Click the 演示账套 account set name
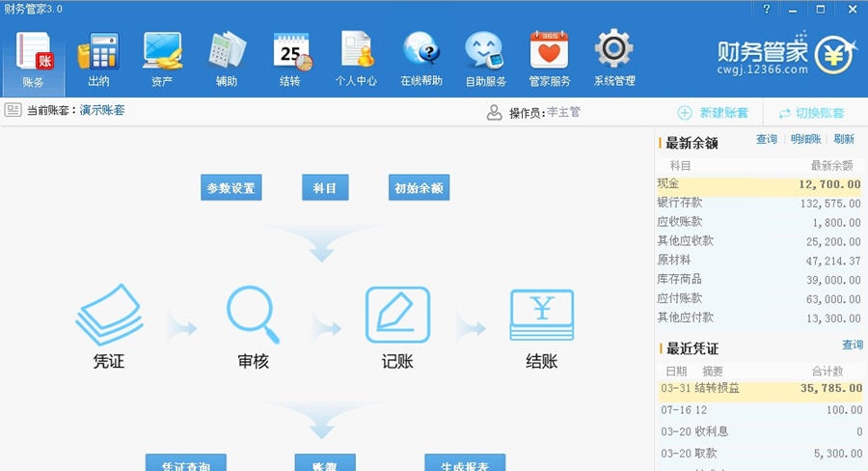 point(102,110)
